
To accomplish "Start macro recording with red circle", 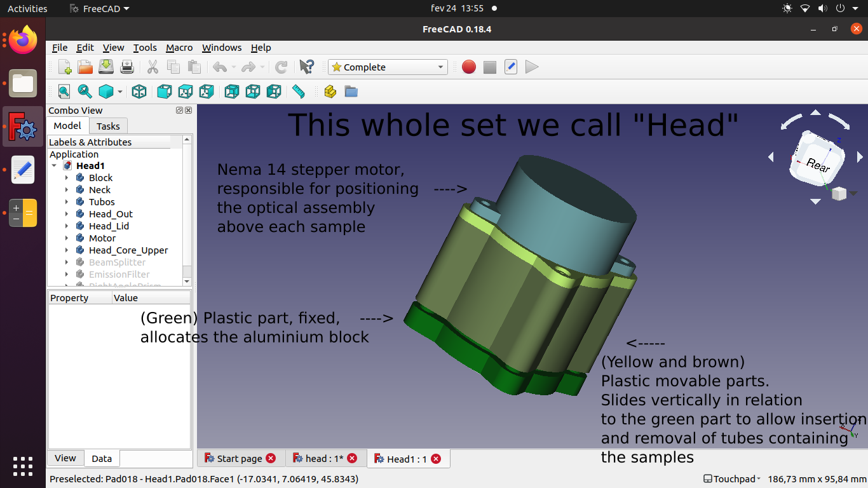I will point(469,67).
